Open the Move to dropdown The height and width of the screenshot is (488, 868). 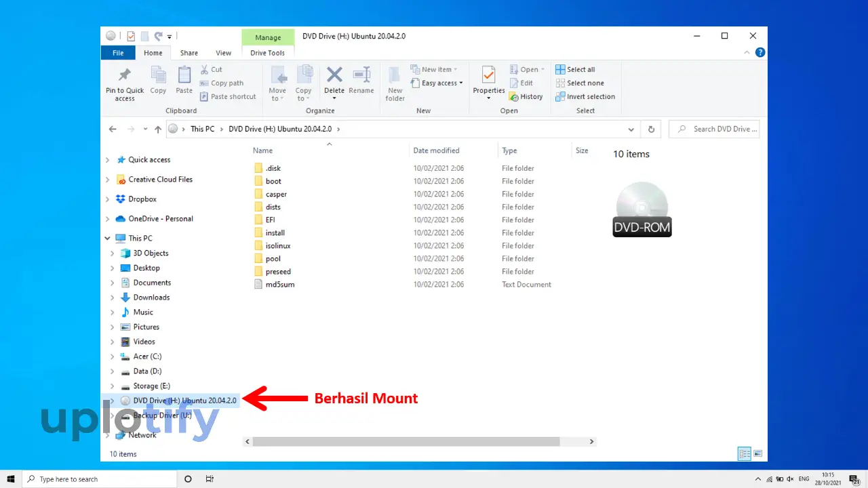pos(277,83)
